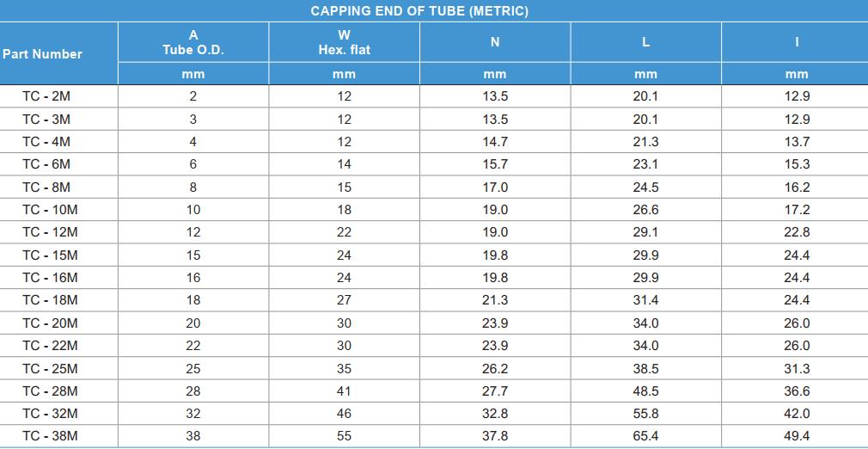Click the I column header

click(x=797, y=42)
